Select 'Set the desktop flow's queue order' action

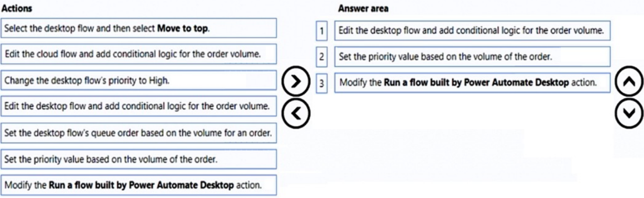[x=139, y=133]
